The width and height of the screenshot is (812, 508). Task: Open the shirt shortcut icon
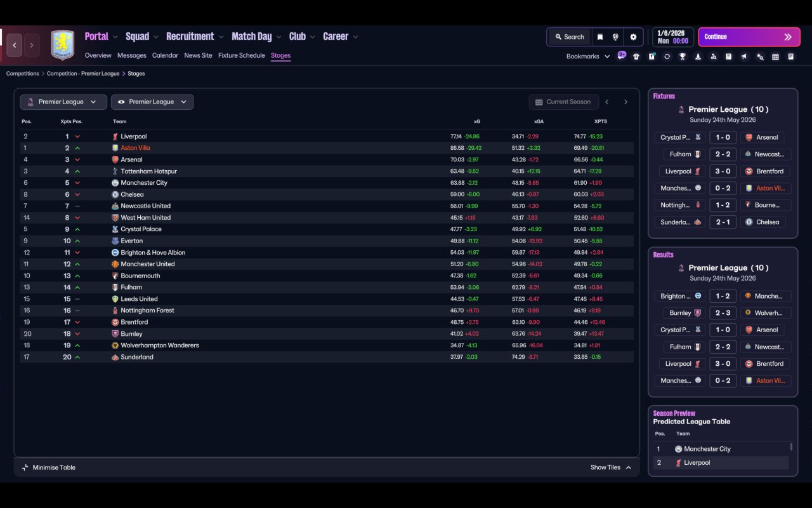coord(636,57)
